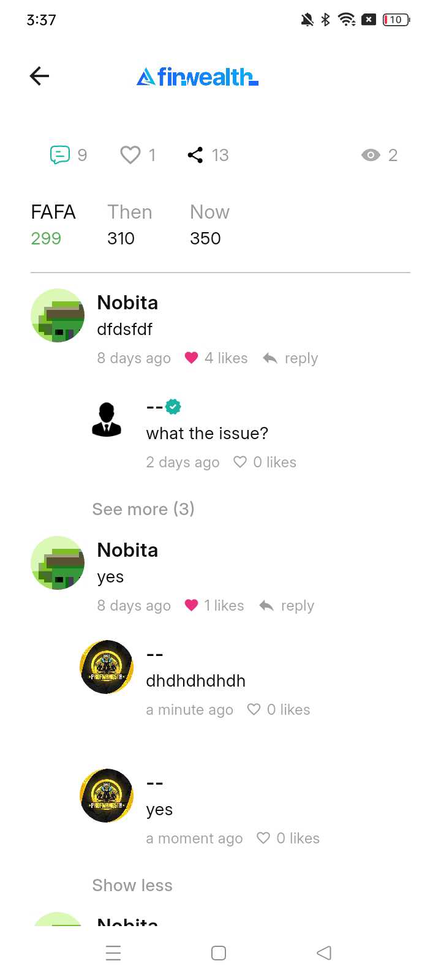Image resolution: width=441 pixels, height=980 pixels.
Task: Like the 'what the issue?' reply
Action: pos(240,462)
